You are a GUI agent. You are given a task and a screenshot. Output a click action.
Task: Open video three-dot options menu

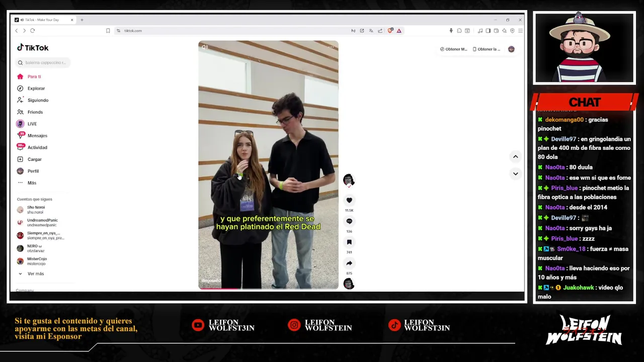pos(331,47)
